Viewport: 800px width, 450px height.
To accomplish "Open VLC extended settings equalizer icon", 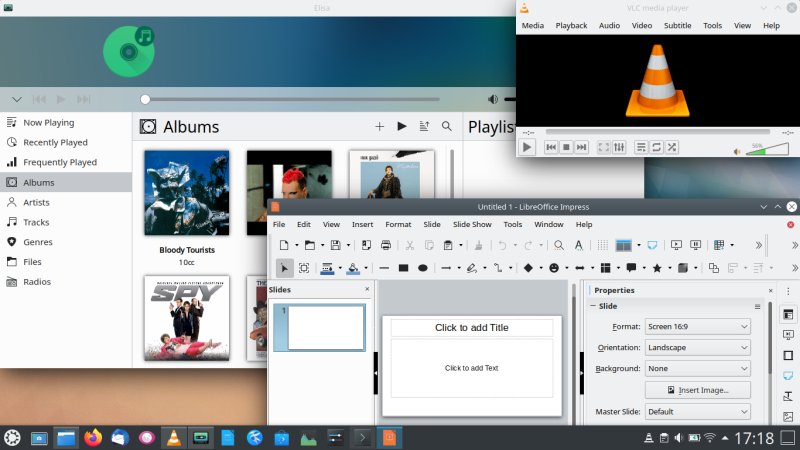I will coord(619,147).
